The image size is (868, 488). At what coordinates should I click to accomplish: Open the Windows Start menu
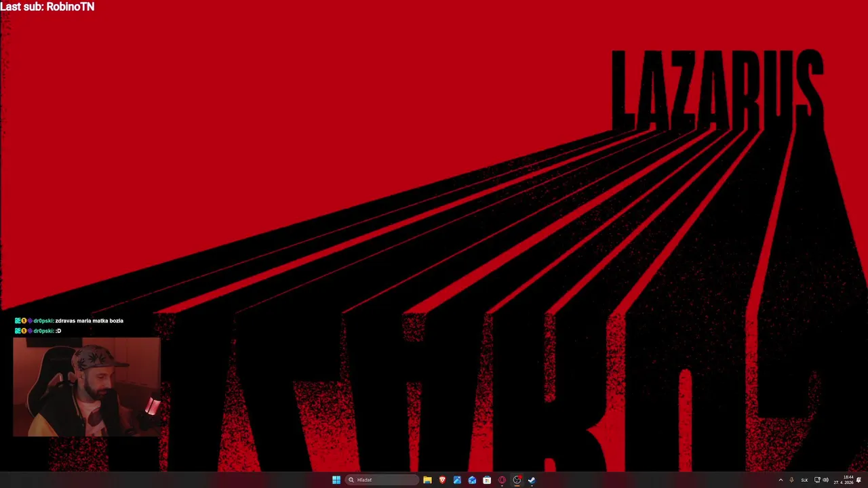[336, 480]
